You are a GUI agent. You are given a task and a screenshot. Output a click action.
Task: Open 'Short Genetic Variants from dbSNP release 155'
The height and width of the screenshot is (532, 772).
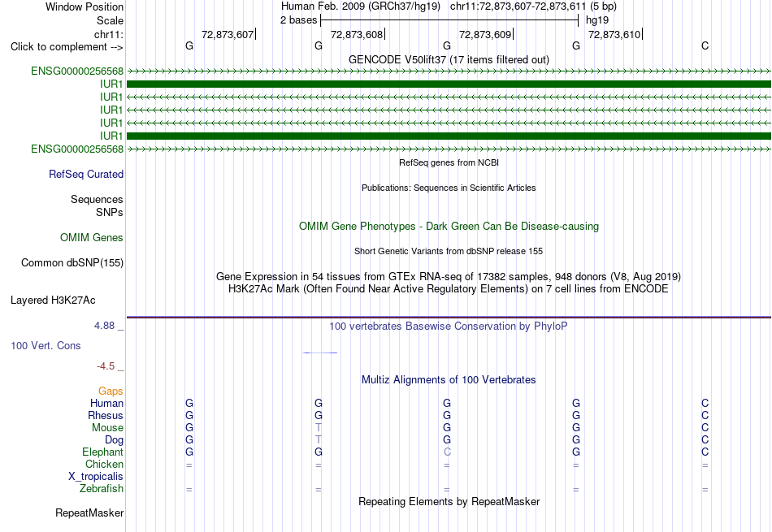coord(449,251)
